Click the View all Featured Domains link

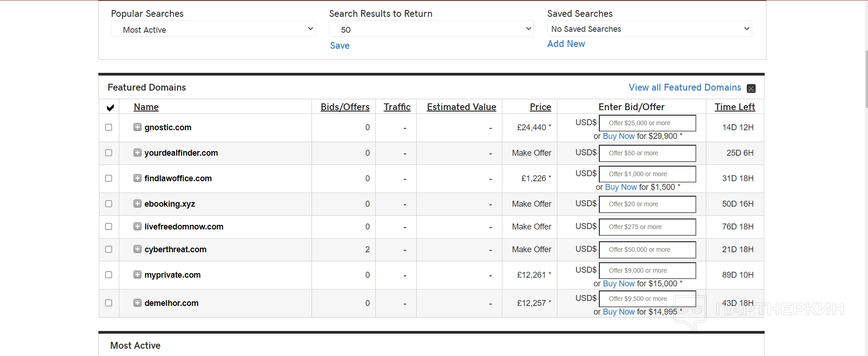[684, 87]
